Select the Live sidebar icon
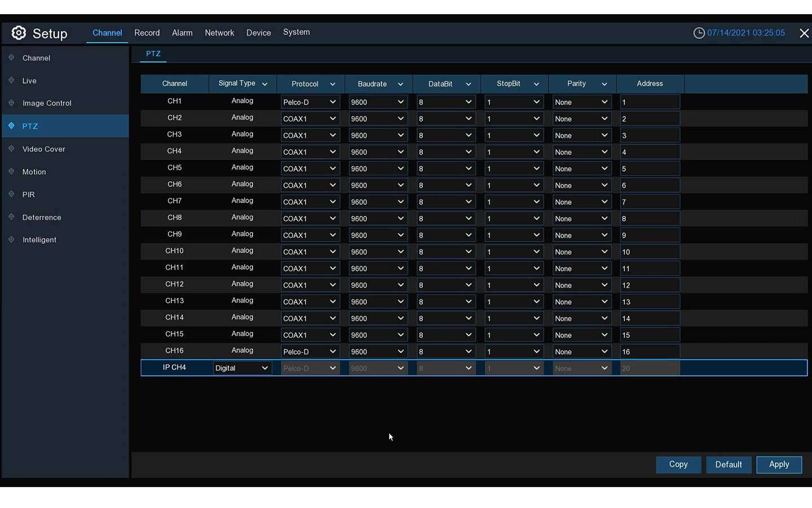Image resolution: width=812 pixels, height=508 pixels. [x=11, y=80]
